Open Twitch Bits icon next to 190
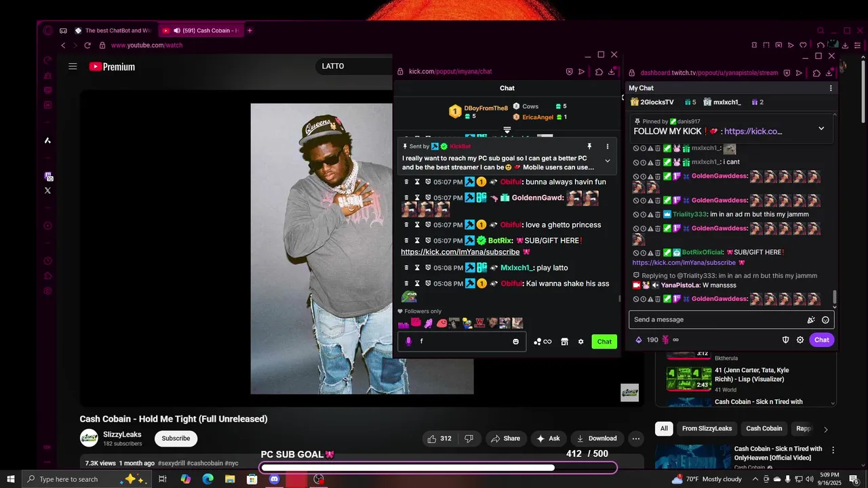Screen dimensions: 868x488 coord(638,340)
